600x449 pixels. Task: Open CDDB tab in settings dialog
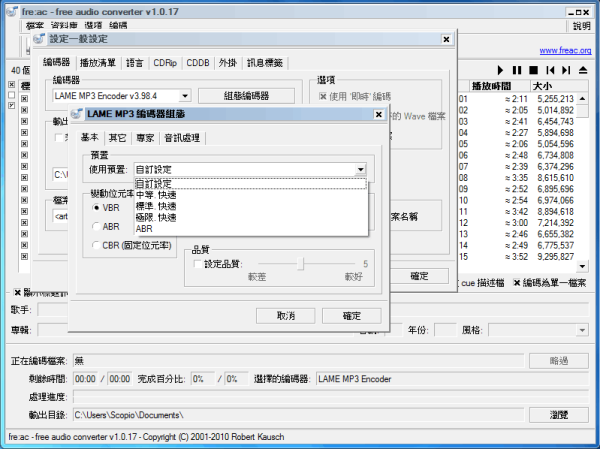(x=198, y=63)
